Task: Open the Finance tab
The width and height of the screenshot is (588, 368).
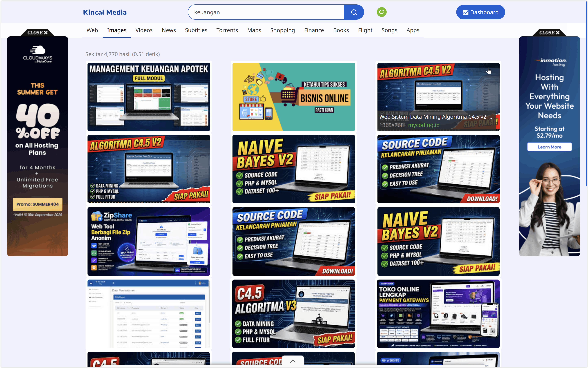Action: pos(314,30)
